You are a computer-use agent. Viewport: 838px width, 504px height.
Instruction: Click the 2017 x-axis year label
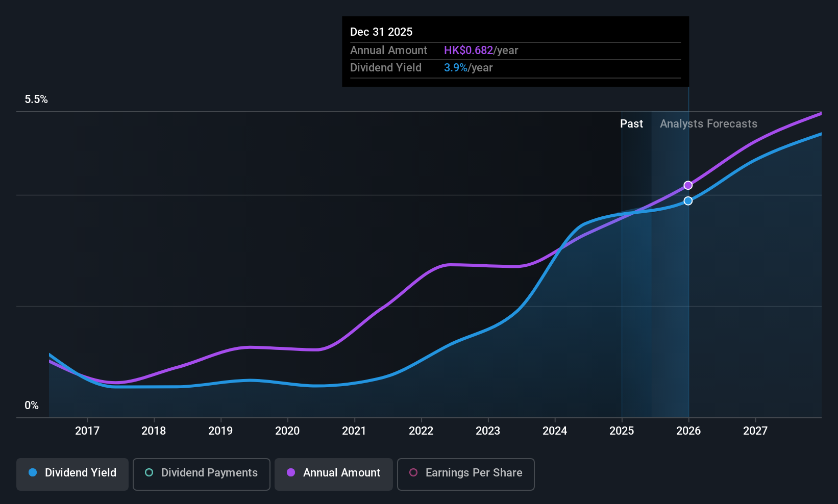point(87,431)
